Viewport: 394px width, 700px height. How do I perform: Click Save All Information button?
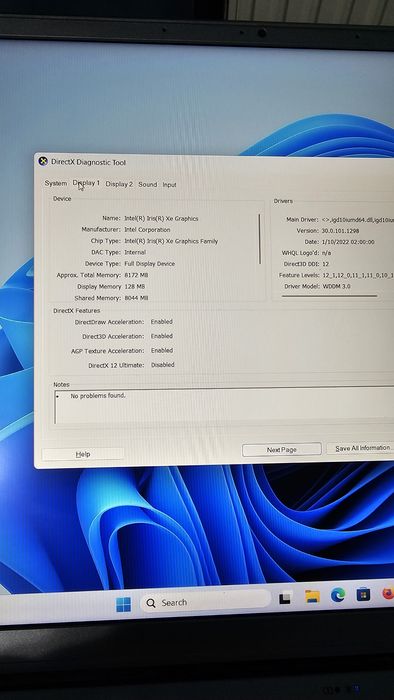coord(361,448)
